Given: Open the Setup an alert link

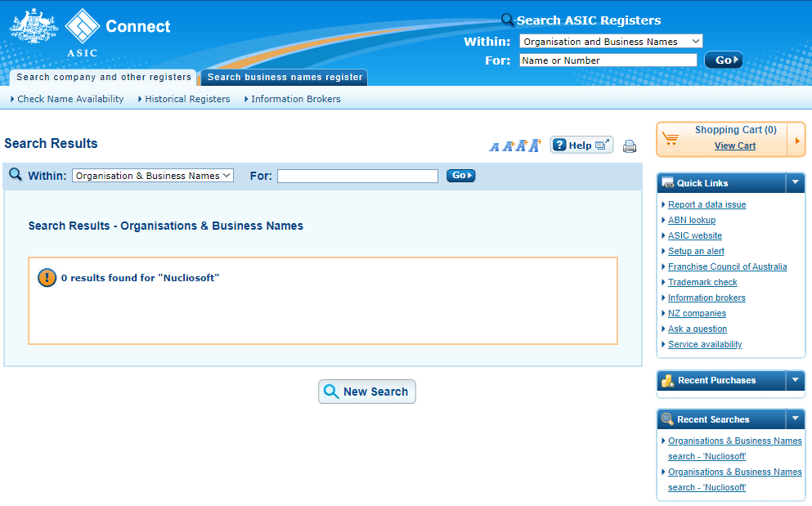Looking at the screenshot, I should [696, 251].
